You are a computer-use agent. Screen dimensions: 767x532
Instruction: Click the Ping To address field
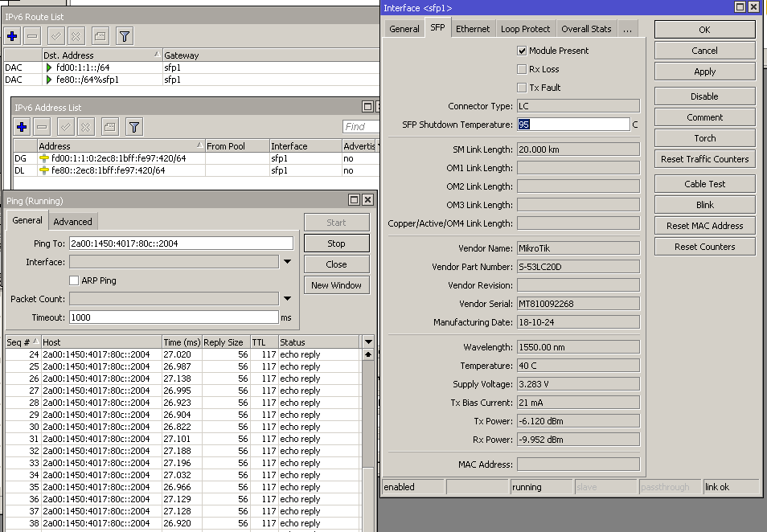click(x=181, y=243)
